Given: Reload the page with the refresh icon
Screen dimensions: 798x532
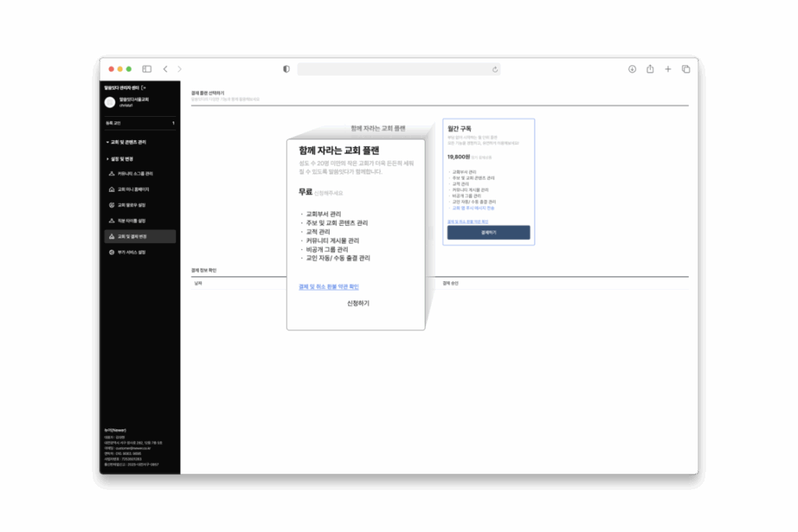Looking at the screenshot, I should (x=495, y=69).
